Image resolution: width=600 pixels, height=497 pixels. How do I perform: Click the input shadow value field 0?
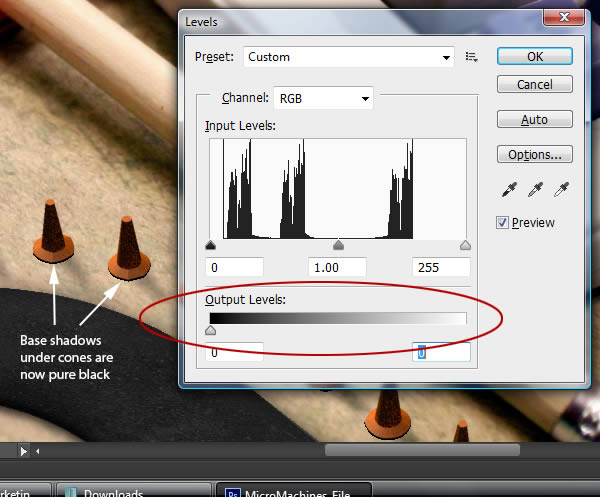point(235,267)
